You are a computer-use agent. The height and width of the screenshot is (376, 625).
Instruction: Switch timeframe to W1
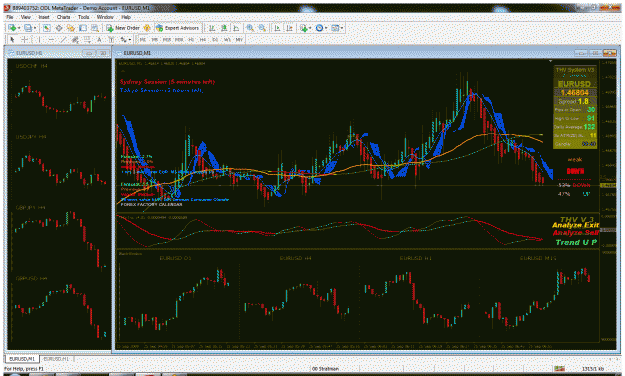pyautogui.click(x=227, y=39)
